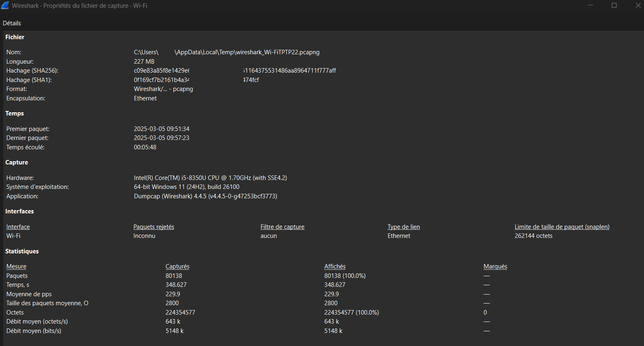644x346 pixels.
Task: Click the Type de lien header
Action: click(x=403, y=227)
